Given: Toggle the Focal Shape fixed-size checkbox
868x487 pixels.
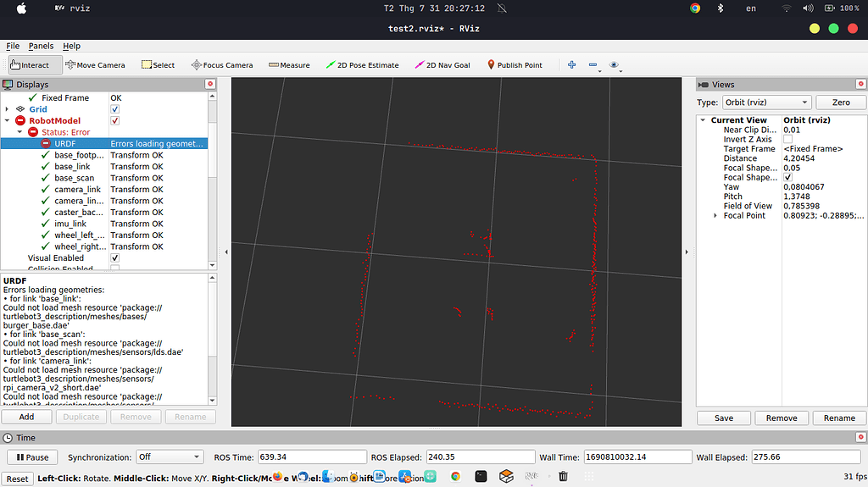Looking at the screenshot, I should (787, 177).
